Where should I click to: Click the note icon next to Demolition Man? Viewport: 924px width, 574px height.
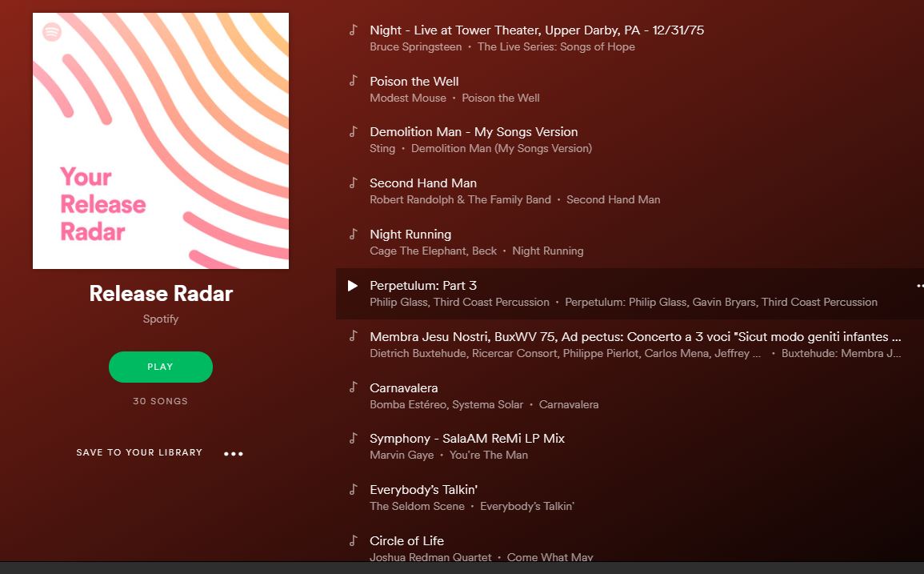pyautogui.click(x=353, y=131)
